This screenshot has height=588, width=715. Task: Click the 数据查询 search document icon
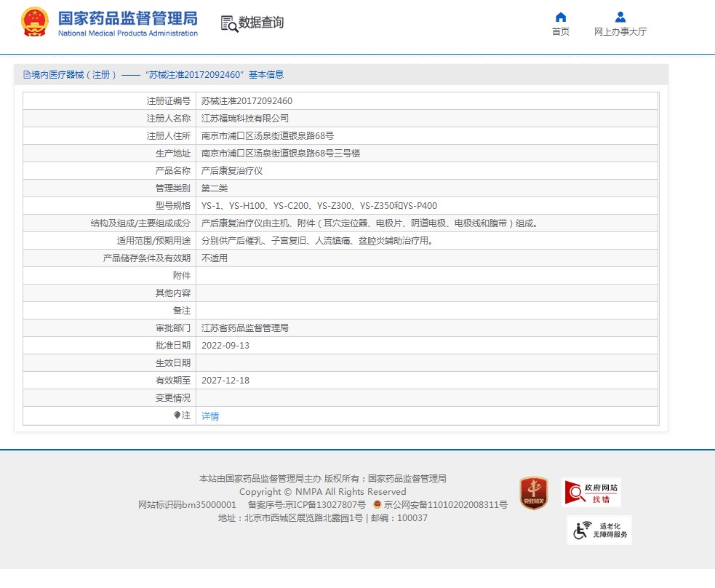coord(229,24)
